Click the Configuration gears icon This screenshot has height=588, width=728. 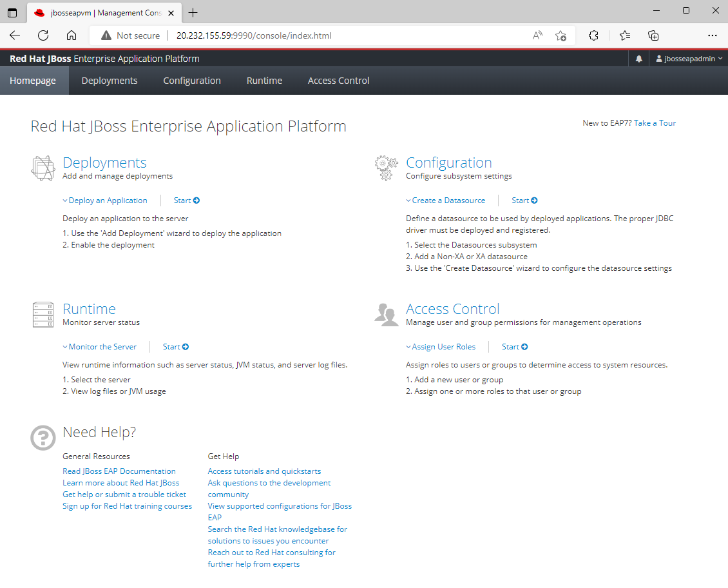click(387, 168)
